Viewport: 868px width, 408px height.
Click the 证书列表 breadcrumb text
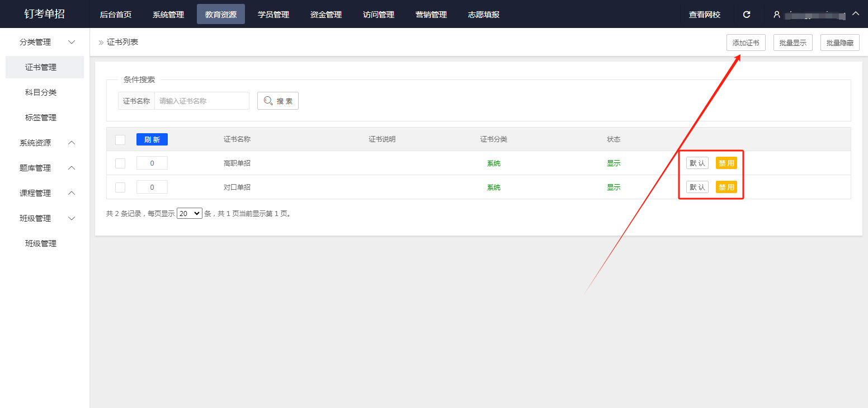122,42
